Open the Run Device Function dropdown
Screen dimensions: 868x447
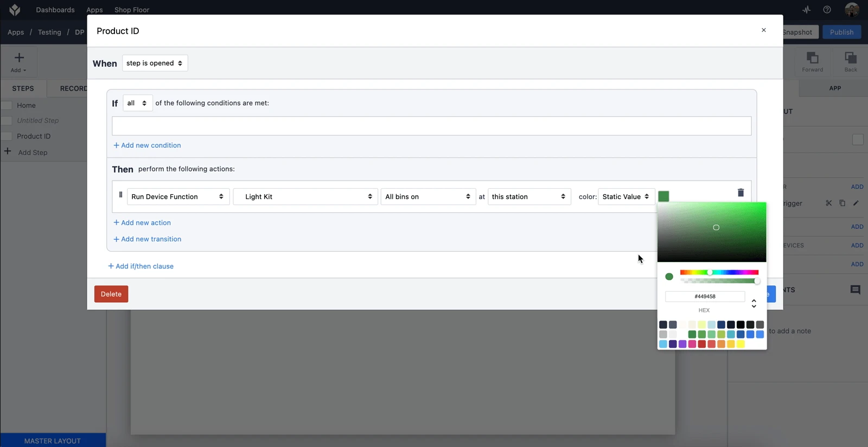click(178, 196)
